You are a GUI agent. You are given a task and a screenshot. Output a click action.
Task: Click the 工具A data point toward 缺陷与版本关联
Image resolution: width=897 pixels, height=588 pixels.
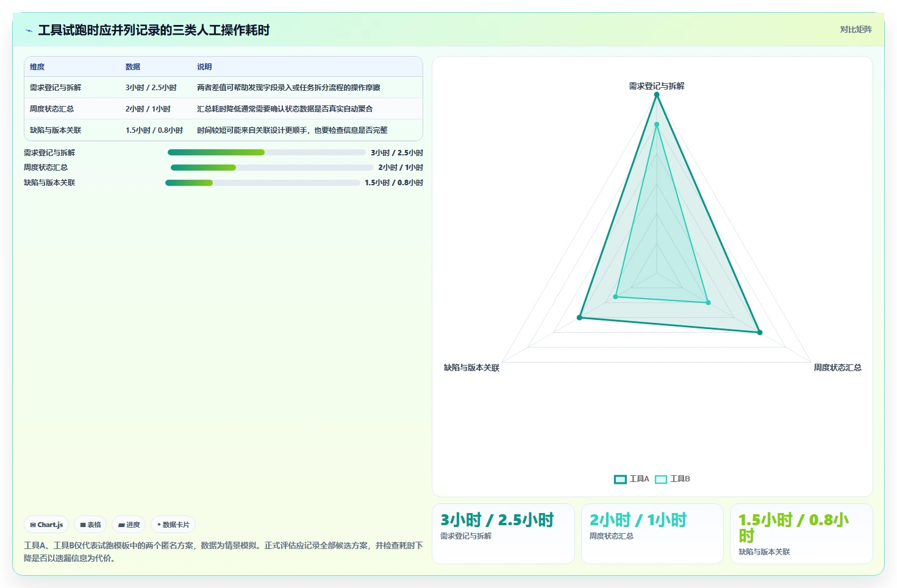tap(579, 317)
